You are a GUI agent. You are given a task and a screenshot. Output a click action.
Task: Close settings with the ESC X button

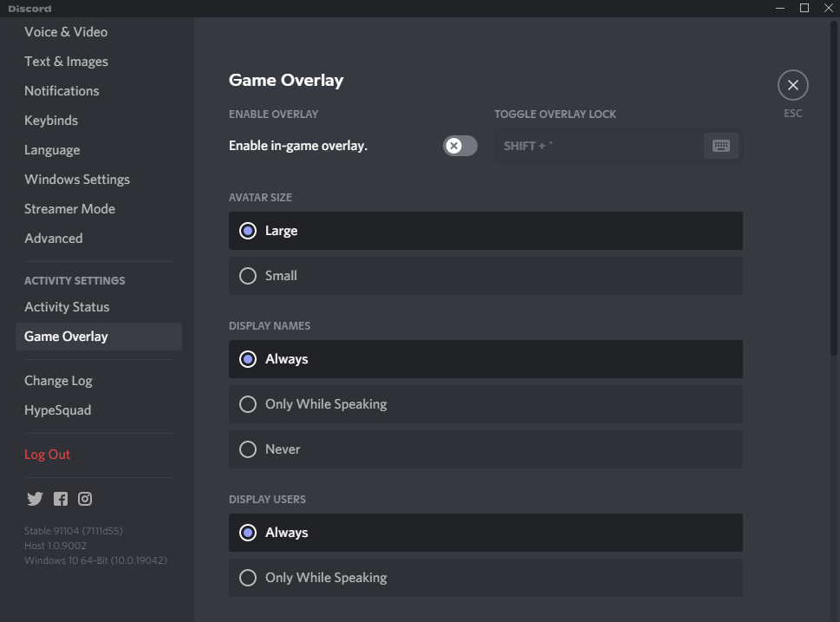point(792,85)
